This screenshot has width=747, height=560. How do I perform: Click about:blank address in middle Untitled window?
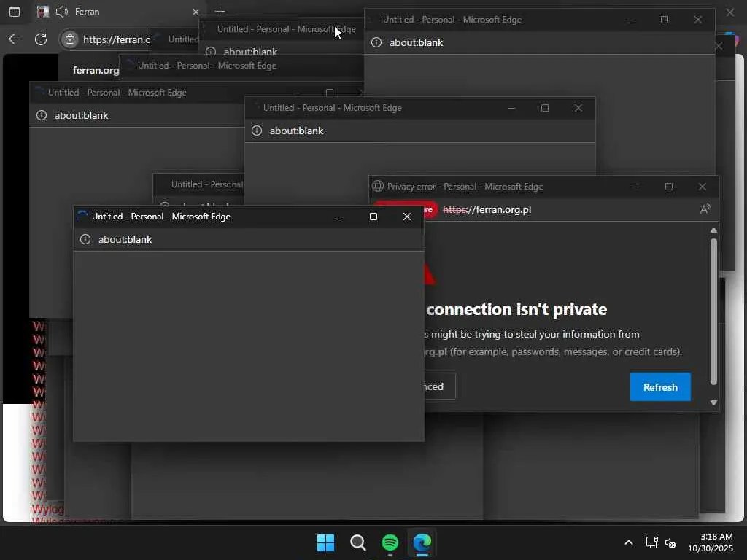pos(296,131)
